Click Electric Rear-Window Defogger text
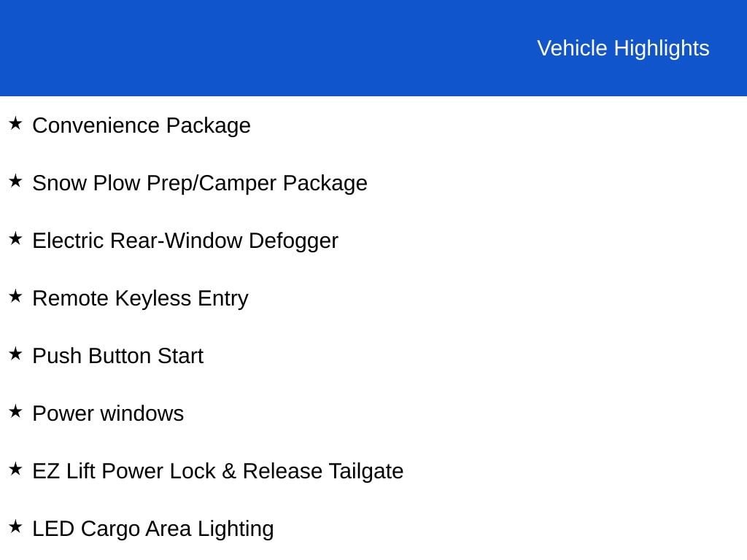The image size is (747, 560). (185, 241)
